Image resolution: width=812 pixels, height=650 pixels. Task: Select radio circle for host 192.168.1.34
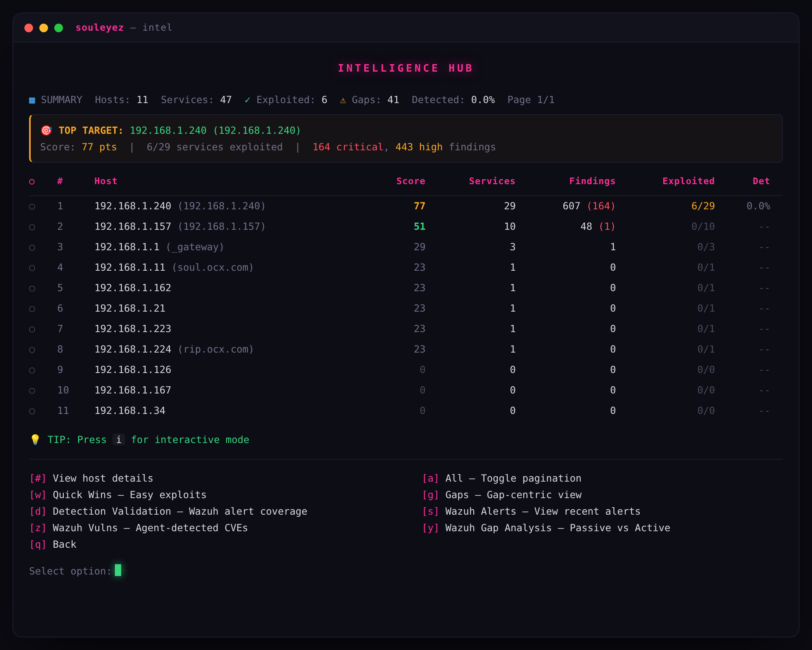(x=32, y=411)
